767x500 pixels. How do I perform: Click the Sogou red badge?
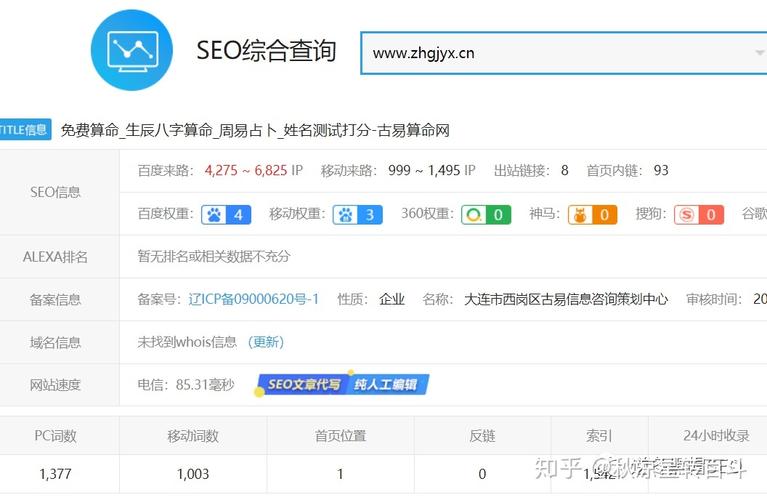pos(699,215)
